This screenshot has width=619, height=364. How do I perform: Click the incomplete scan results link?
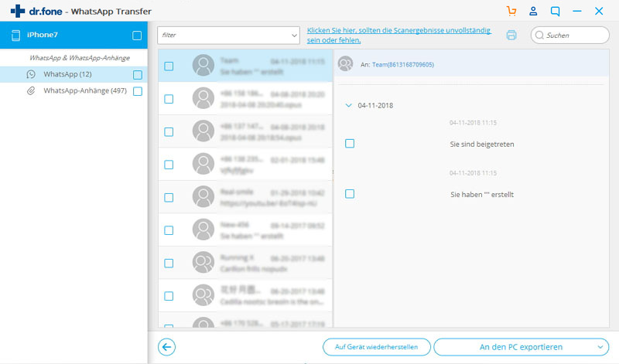399,35
